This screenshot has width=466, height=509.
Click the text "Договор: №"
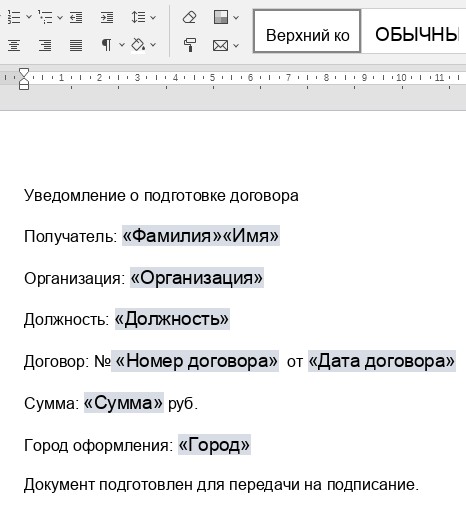[67, 361]
